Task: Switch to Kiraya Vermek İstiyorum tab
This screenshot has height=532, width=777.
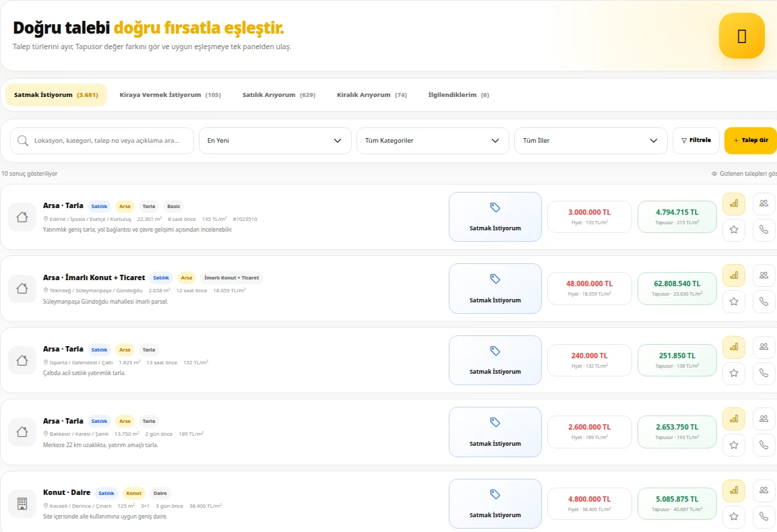Action: click(x=170, y=94)
